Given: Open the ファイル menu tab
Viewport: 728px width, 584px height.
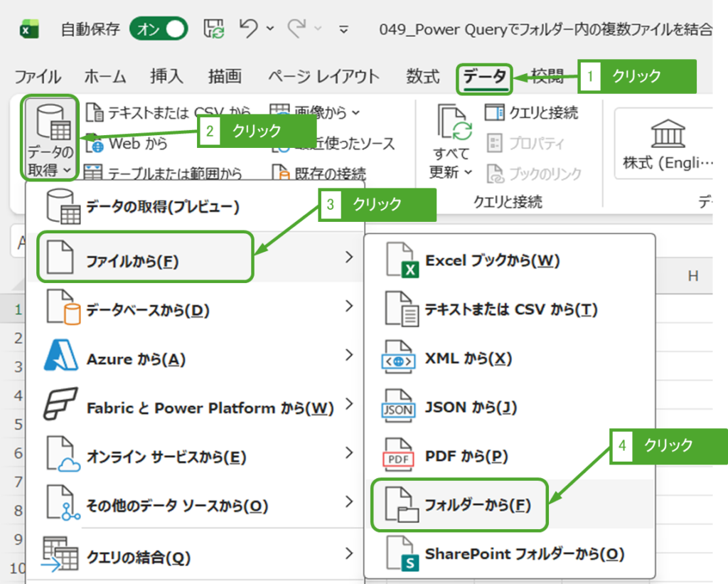Looking at the screenshot, I should click(38, 77).
